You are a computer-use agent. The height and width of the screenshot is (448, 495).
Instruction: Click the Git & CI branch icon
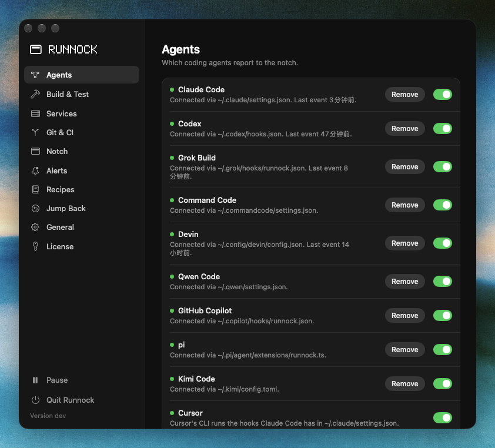(x=35, y=132)
